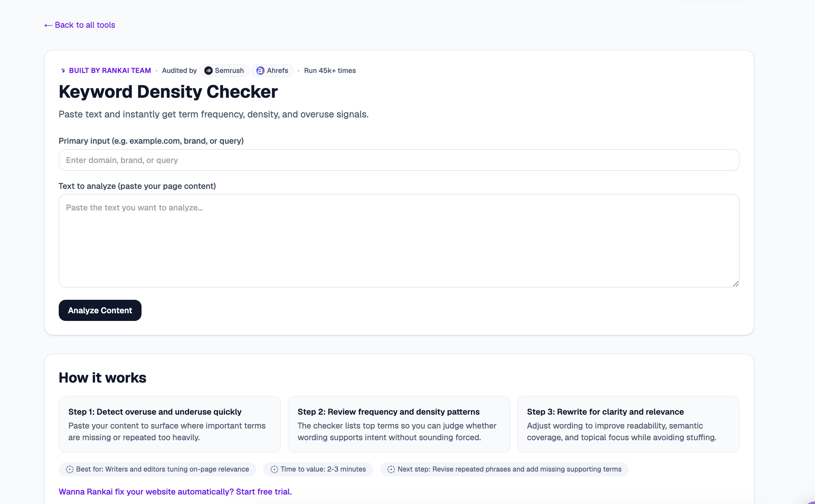815x504 pixels.
Task: Go back via 'Back to all tools' link
Action: pos(80,25)
